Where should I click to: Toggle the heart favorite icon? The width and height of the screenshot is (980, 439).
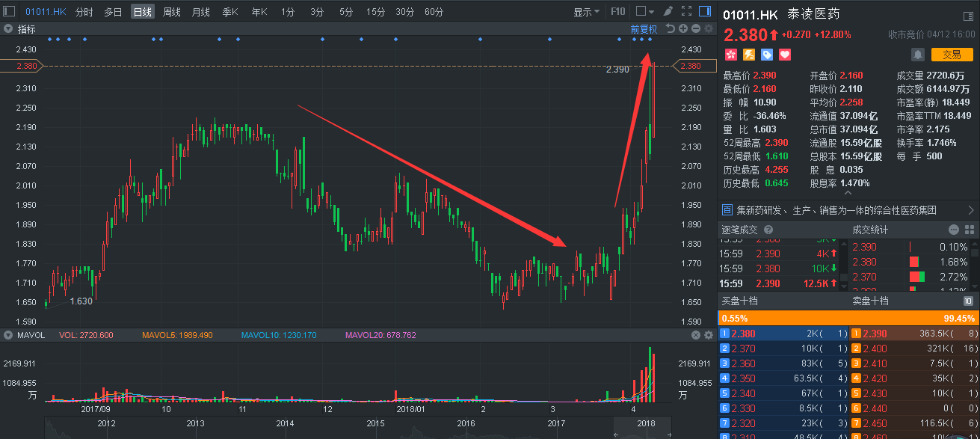(x=785, y=55)
